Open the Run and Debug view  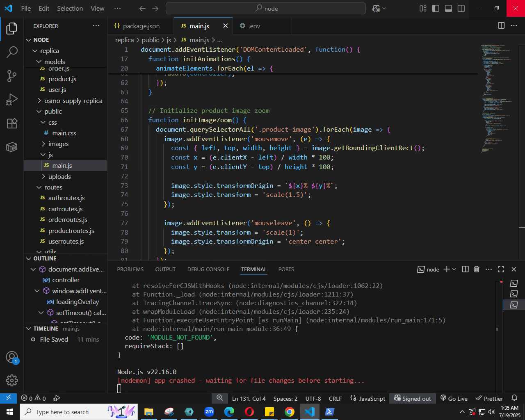tap(12, 99)
